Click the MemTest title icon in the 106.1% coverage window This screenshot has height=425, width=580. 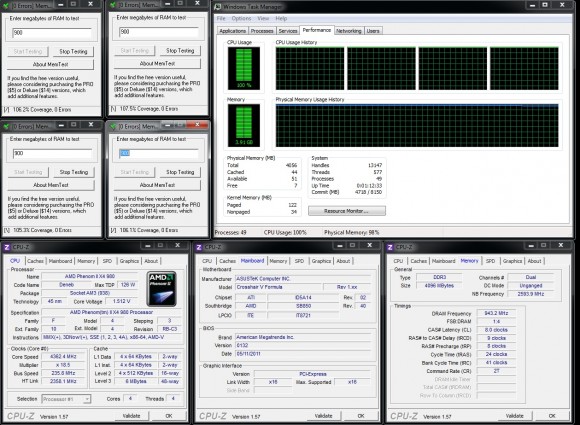(113, 127)
